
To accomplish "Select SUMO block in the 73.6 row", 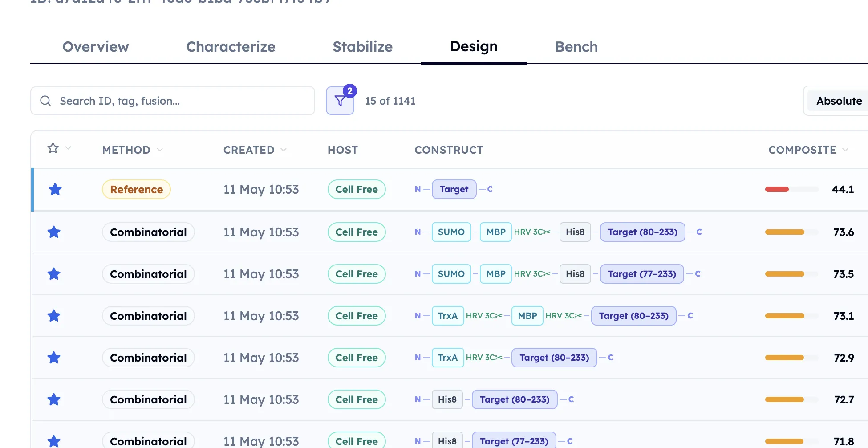I will [451, 232].
